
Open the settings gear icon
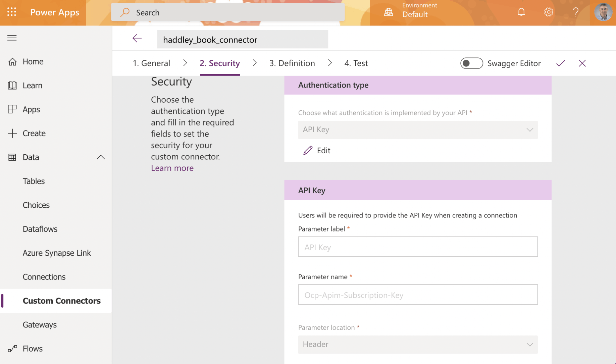[549, 12]
